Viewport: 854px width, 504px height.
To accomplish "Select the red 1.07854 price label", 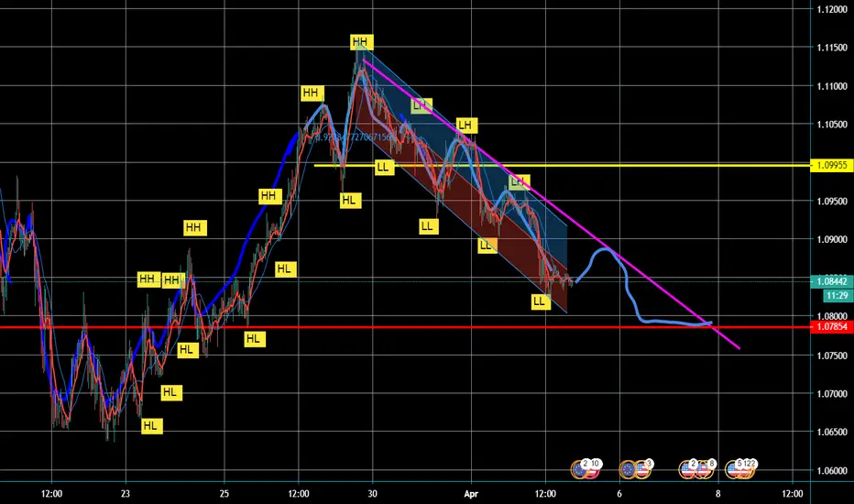I will 832,327.
